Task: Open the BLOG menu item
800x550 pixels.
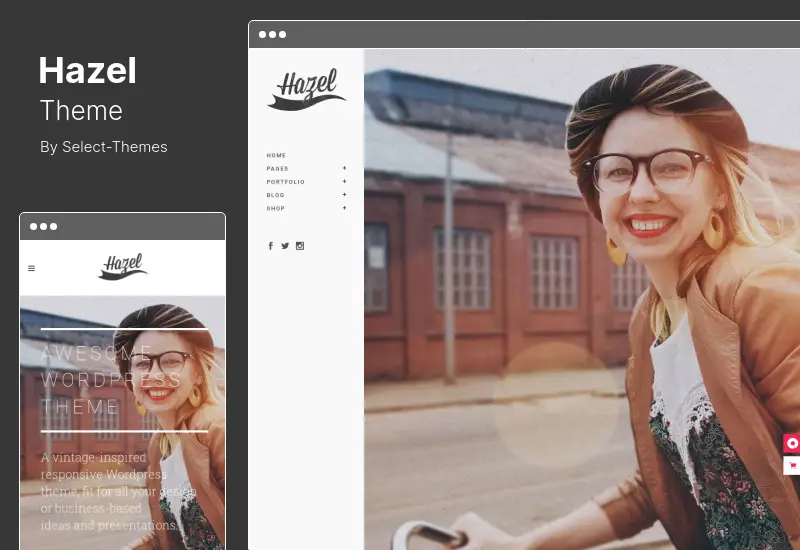Action: click(276, 195)
